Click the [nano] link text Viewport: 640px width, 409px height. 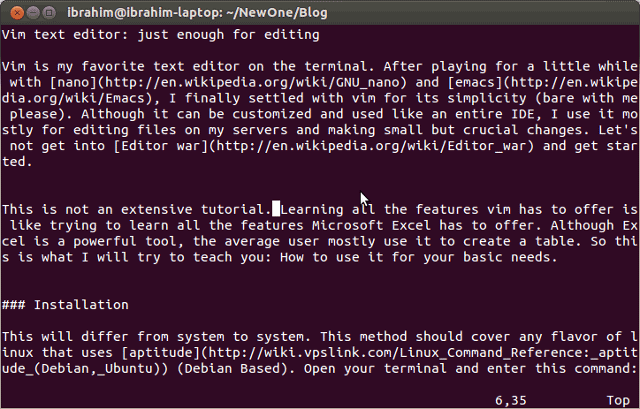point(73,82)
